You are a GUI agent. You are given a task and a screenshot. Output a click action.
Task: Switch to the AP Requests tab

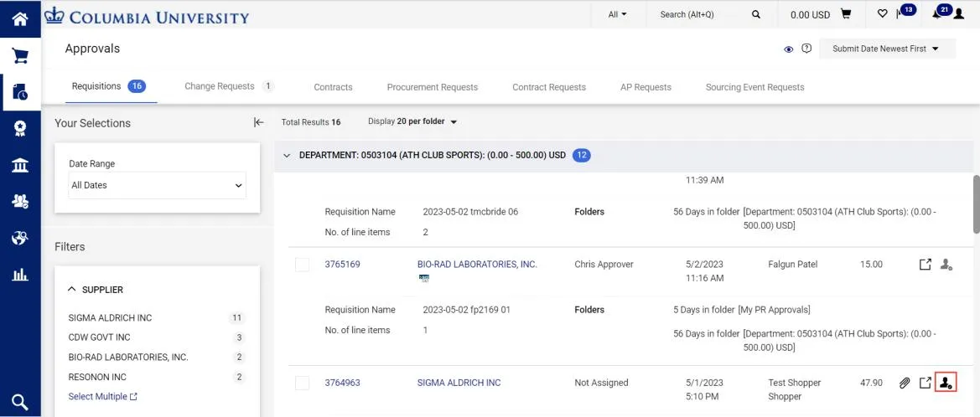pos(646,87)
